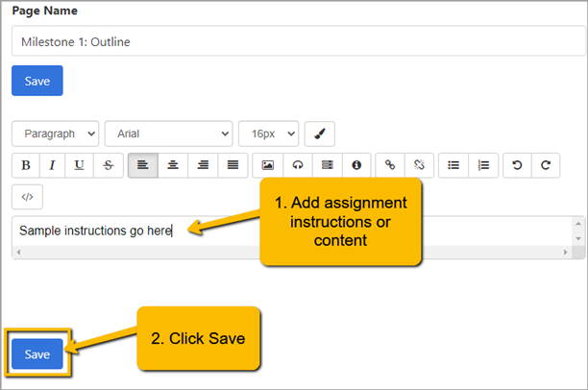Toggle underline formatting

click(79, 165)
